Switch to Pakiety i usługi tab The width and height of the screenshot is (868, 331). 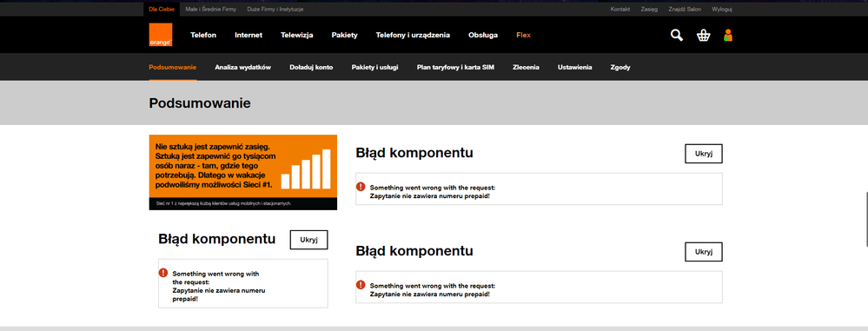374,67
